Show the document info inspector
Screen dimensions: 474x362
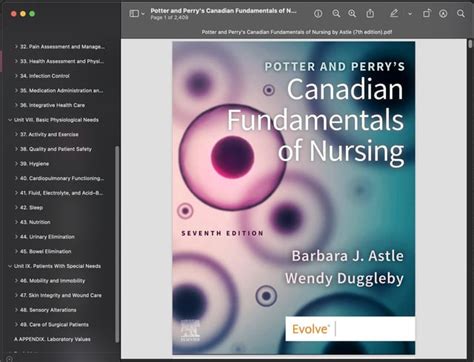pos(318,14)
